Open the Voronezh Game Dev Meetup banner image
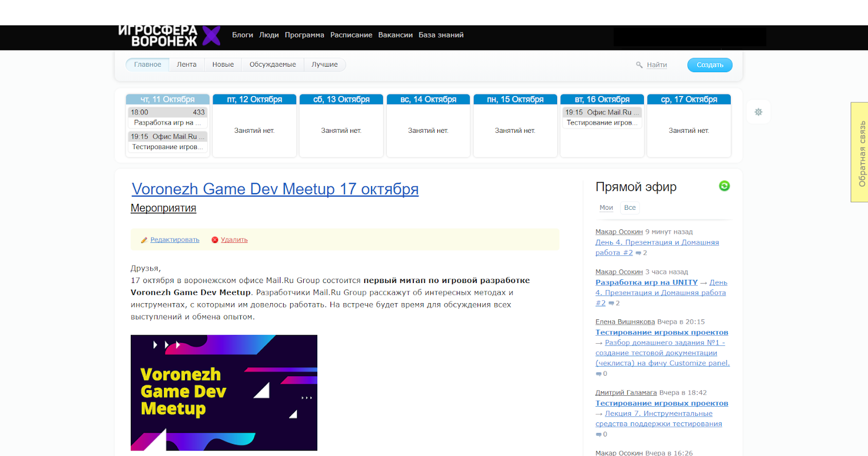868x456 pixels. tap(224, 393)
